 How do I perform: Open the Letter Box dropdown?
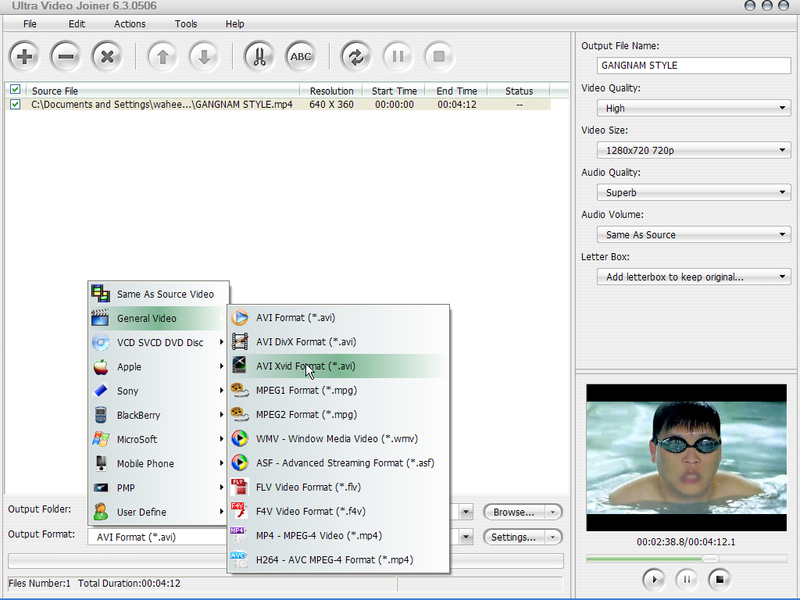click(694, 277)
